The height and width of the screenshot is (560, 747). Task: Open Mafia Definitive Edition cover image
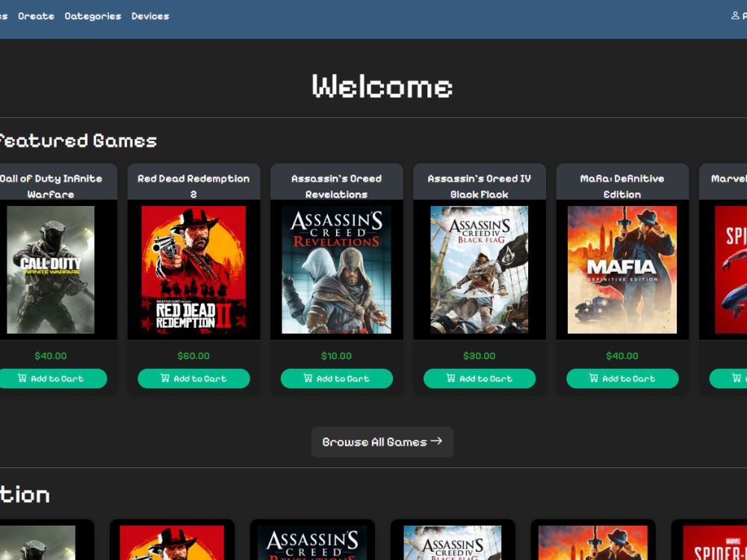pos(623,270)
